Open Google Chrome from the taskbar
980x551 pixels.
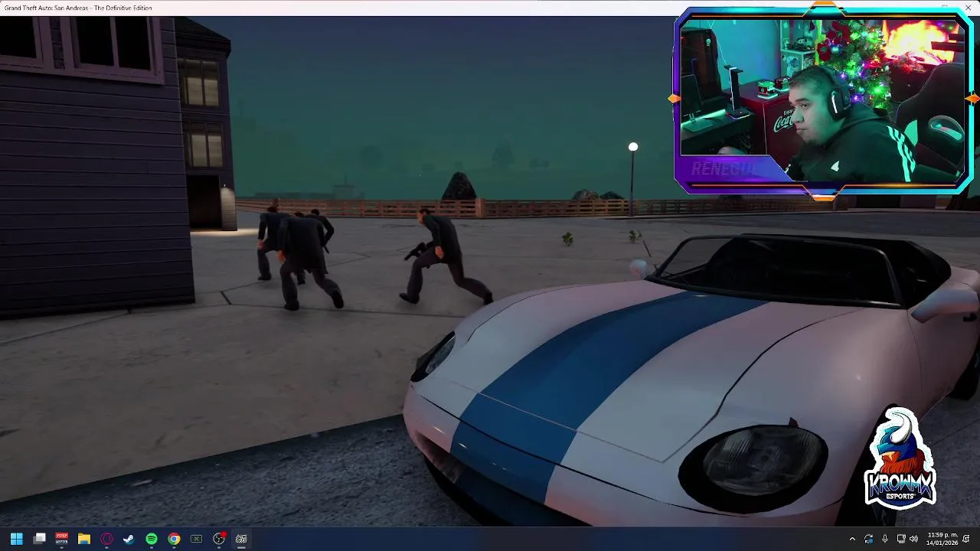[x=174, y=539]
